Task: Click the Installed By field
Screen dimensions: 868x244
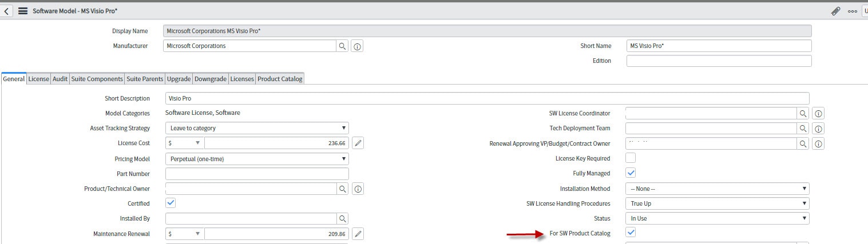Action: 251,218
